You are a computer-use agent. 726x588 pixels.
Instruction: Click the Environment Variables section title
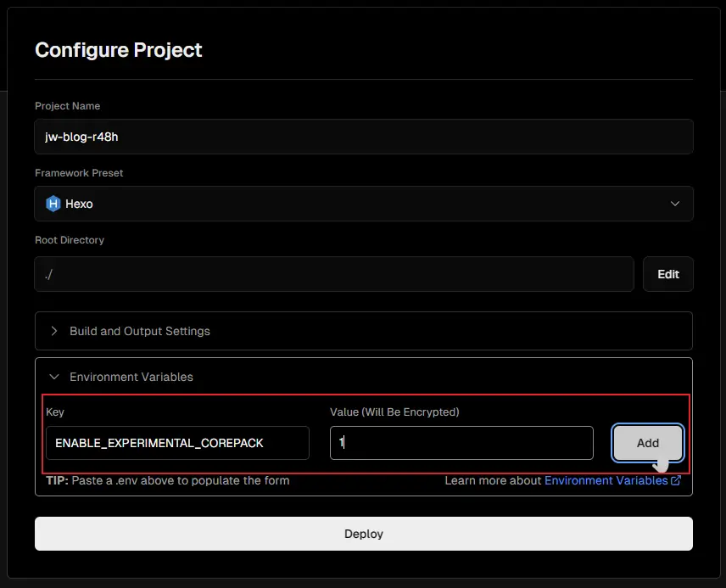coord(131,377)
